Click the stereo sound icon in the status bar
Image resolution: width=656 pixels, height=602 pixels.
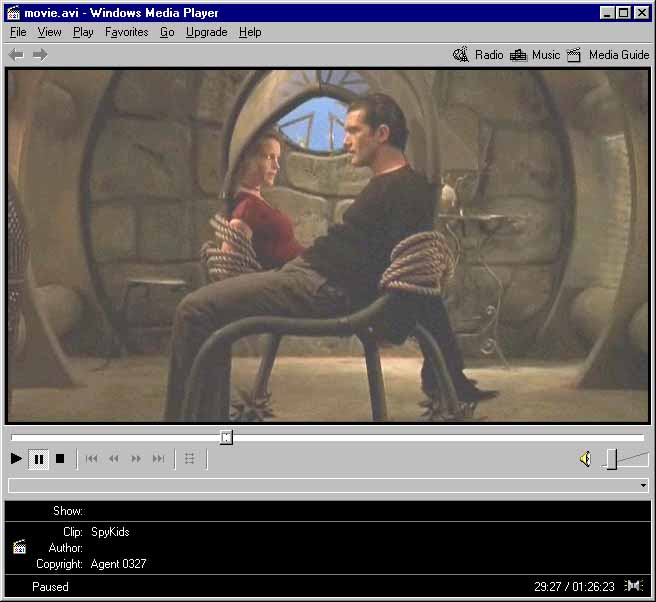pos(633,586)
